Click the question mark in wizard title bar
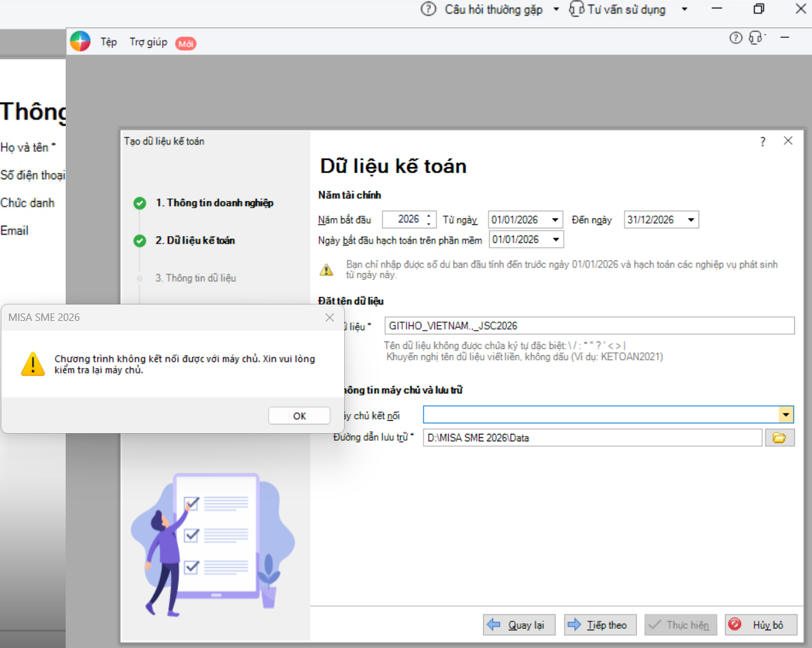812x648 pixels. [x=763, y=142]
